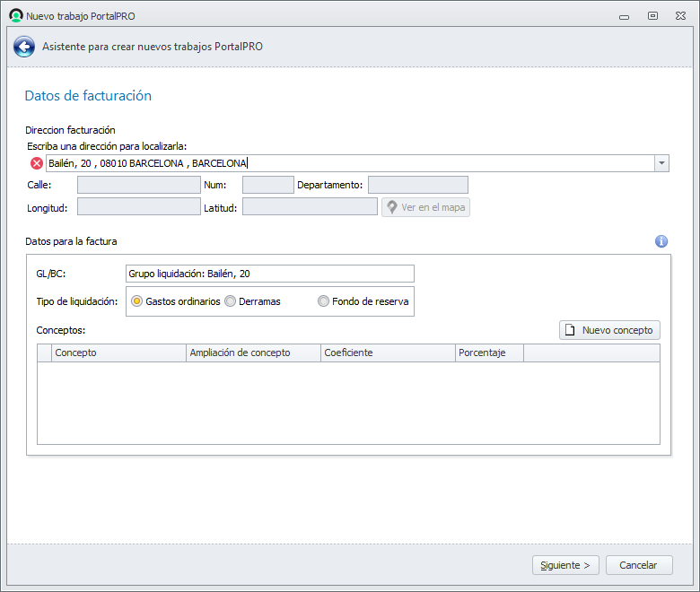The height and width of the screenshot is (592, 700).
Task: Click the row selector header cell of Conceptos table
Action: tap(44, 353)
